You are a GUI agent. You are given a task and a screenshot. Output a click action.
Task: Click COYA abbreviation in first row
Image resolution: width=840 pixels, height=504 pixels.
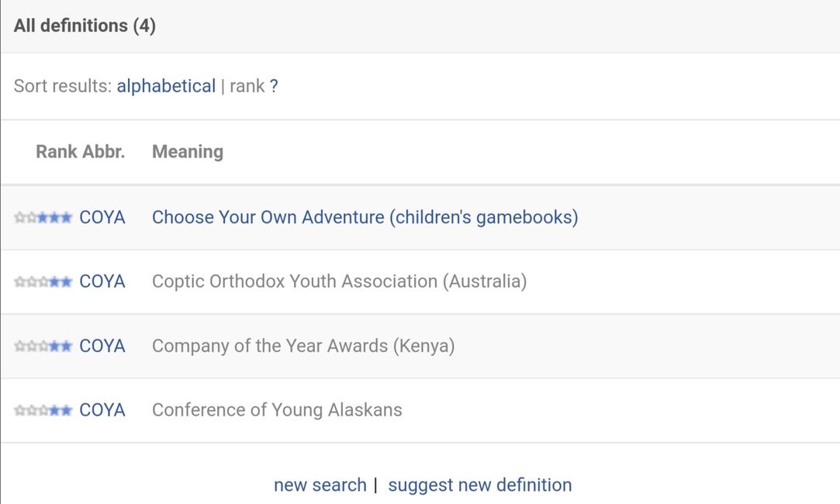[102, 217]
